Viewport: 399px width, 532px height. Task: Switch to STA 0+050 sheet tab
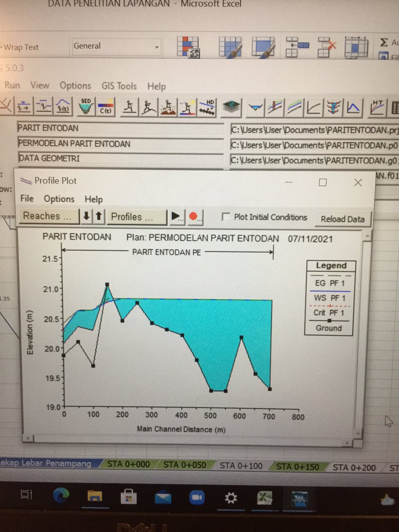[185, 465]
